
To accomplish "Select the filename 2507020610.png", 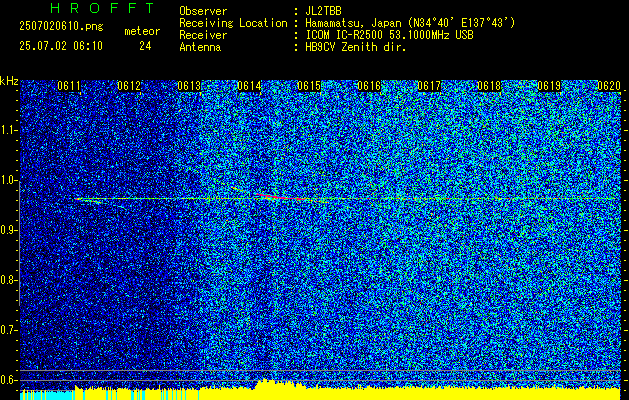I will 61,27.
